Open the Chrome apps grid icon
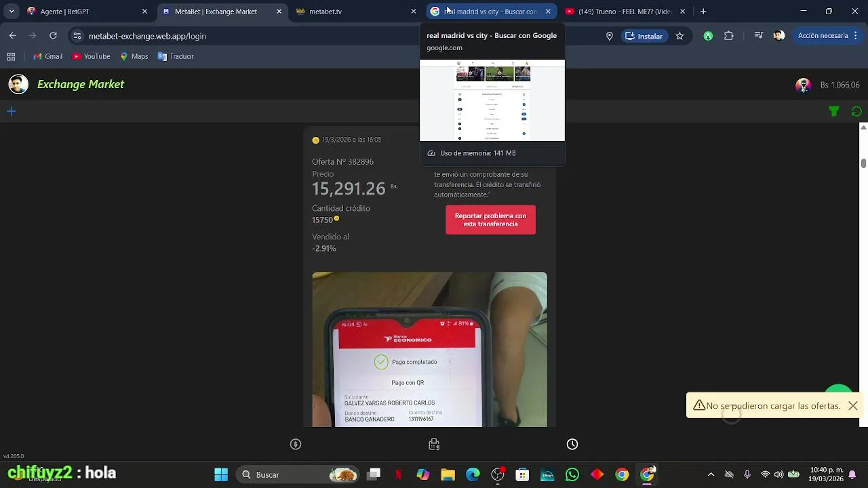This screenshot has height=488, width=868. pos(11,57)
